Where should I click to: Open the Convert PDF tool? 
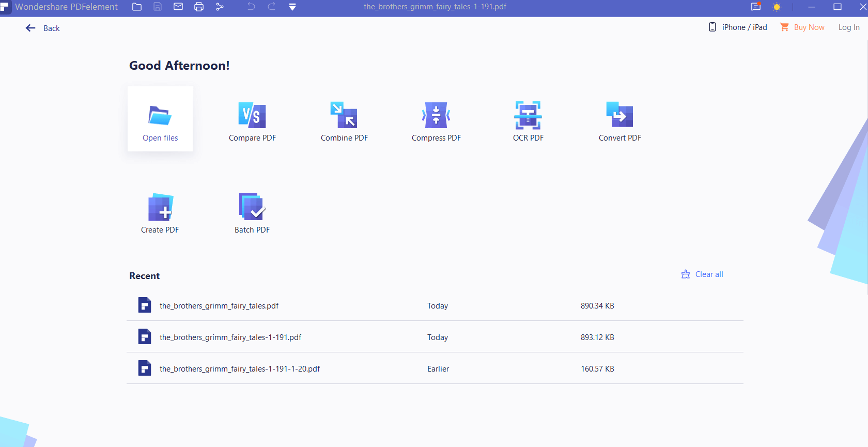619,121
